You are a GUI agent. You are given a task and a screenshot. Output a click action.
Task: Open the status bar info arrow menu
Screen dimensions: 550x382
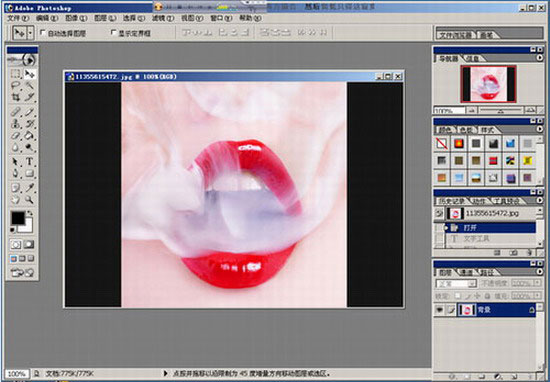[166, 373]
